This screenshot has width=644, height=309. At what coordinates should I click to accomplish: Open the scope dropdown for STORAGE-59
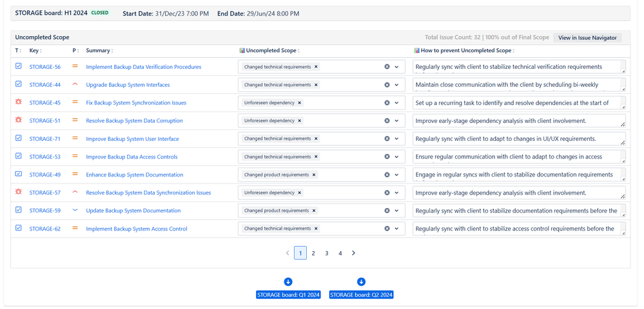click(396, 211)
